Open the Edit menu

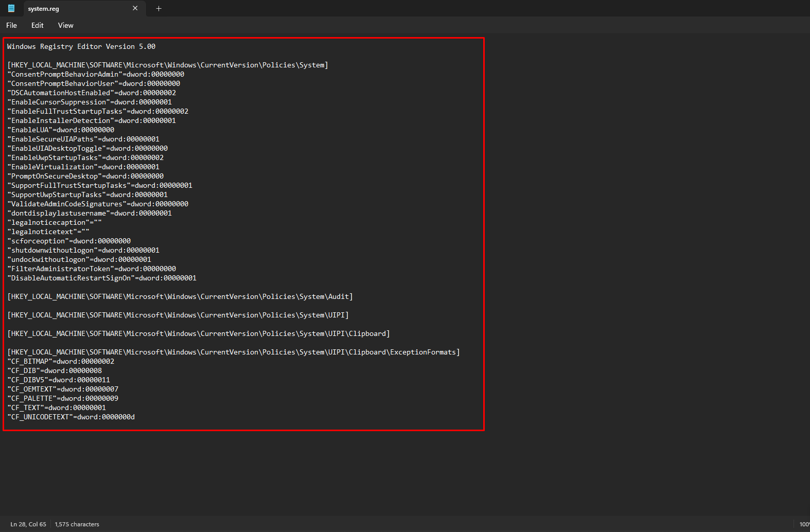(38, 25)
